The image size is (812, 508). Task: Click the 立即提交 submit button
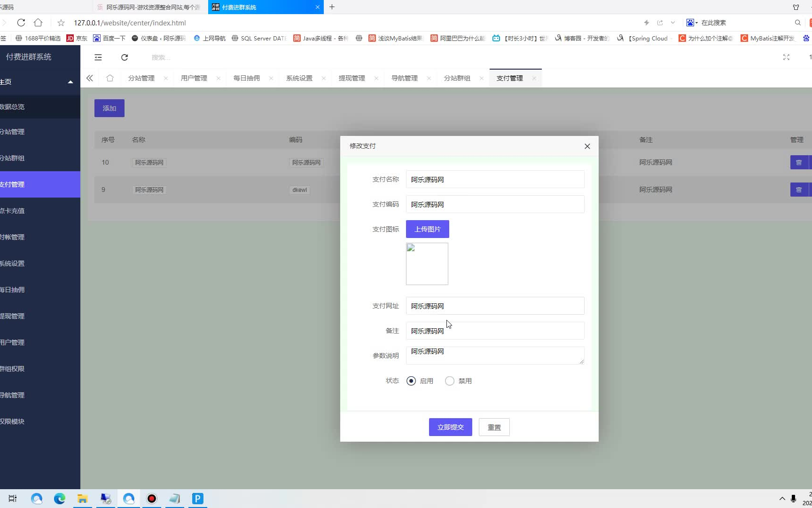click(451, 427)
